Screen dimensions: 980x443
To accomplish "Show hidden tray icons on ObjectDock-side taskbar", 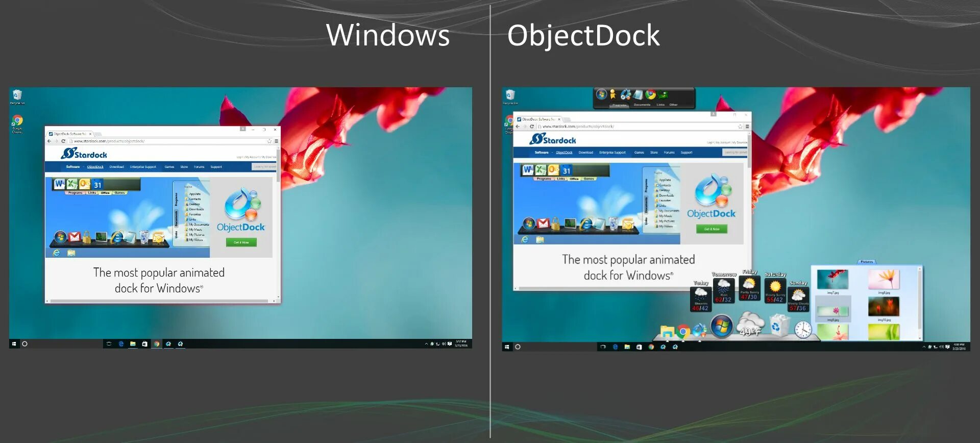I will tap(924, 347).
